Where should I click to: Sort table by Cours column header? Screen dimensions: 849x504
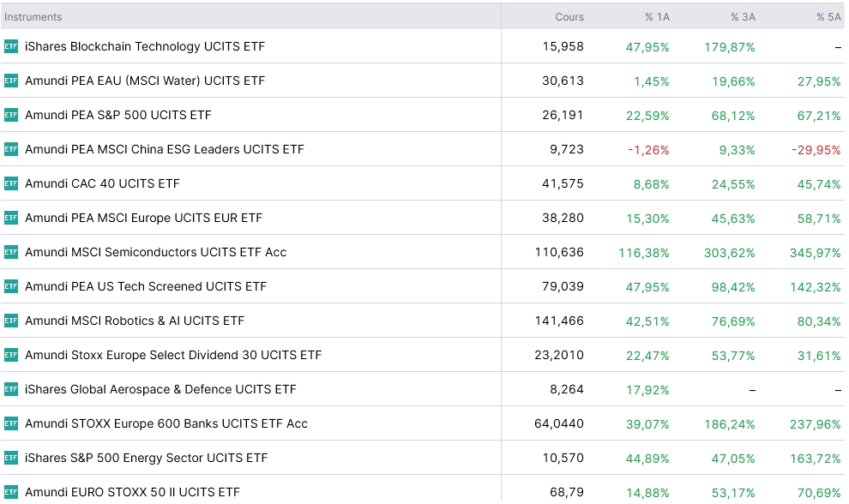click(569, 17)
